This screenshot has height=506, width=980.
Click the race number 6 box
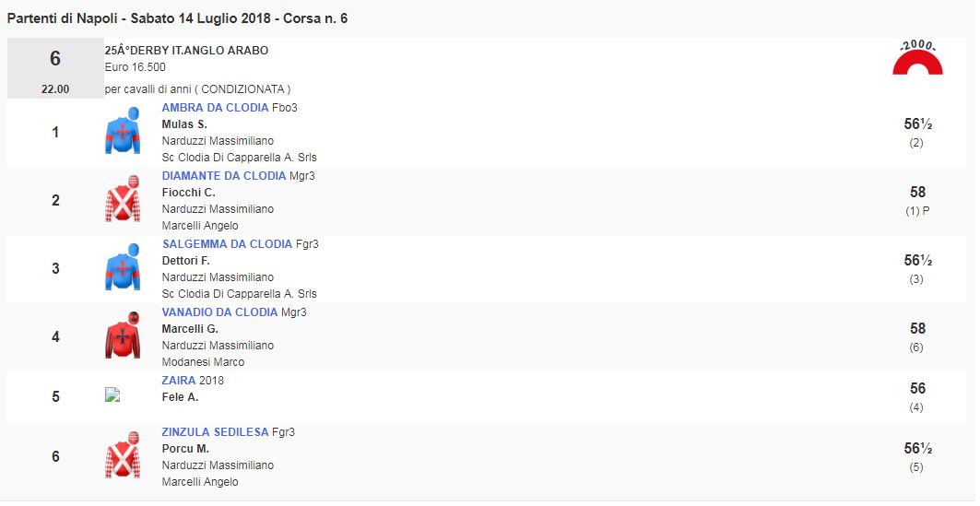55,60
